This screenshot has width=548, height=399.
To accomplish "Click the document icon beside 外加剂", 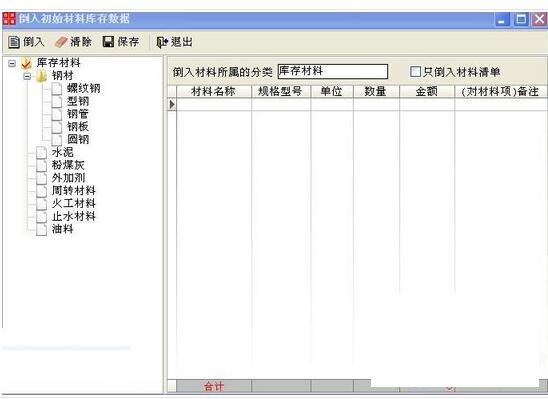I will [42, 178].
